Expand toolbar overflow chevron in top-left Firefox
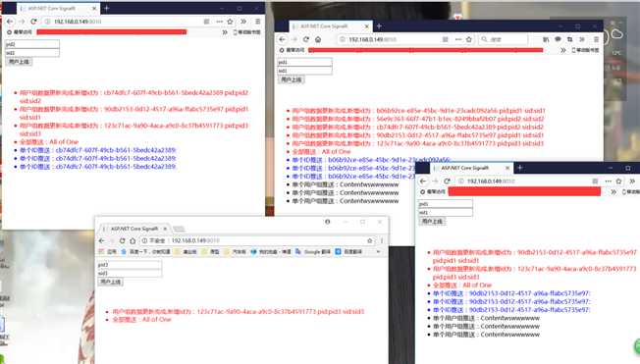640x364 pixels. point(243,22)
